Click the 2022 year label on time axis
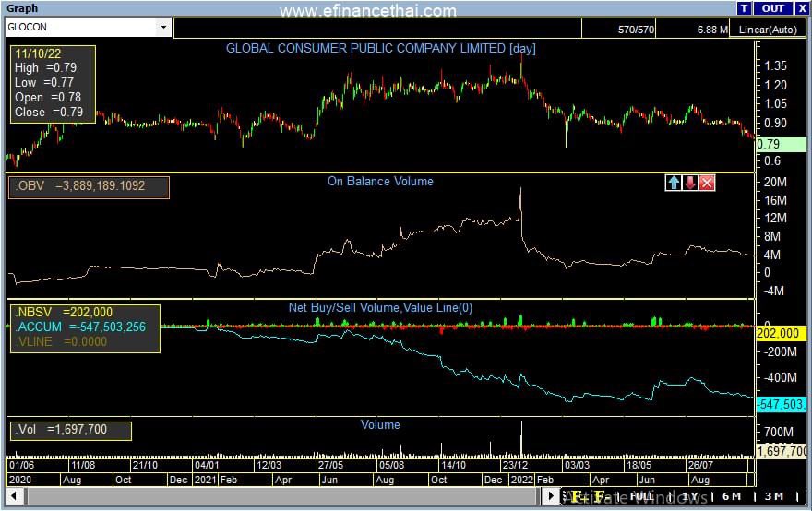 point(522,480)
